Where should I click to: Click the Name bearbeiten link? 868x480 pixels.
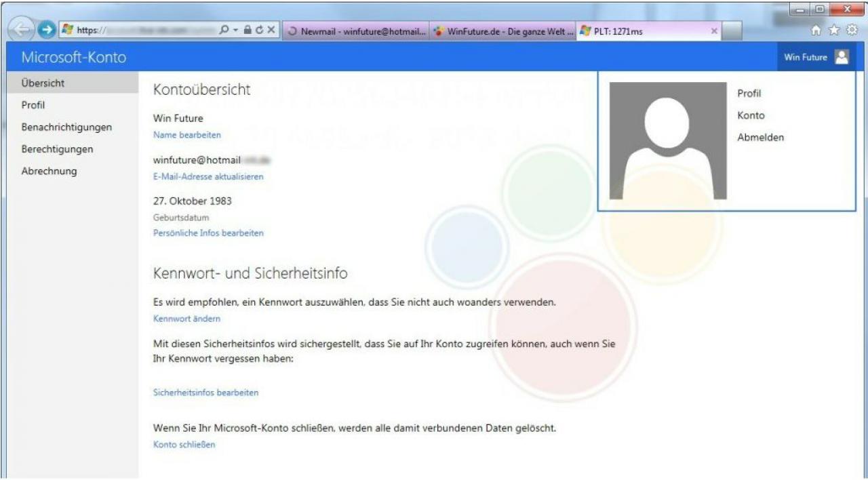tap(187, 135)
